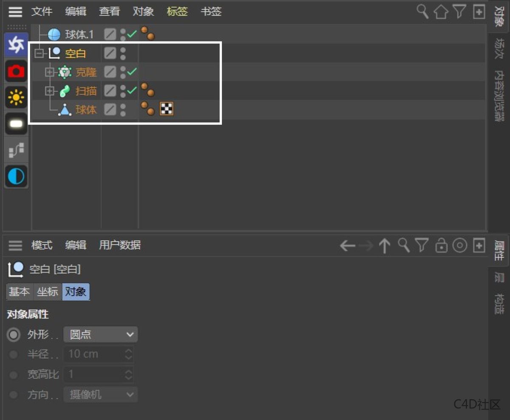This screenshot has width=510, height=420.
Task: Click the lock icon in Attributes panel
Action: [442, 245]
